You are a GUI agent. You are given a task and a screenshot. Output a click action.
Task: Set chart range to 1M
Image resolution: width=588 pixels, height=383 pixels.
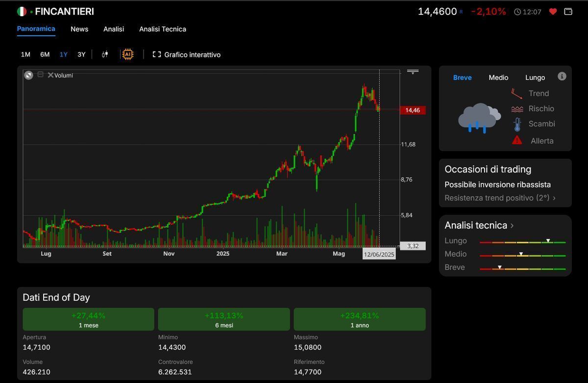point(25,54)
